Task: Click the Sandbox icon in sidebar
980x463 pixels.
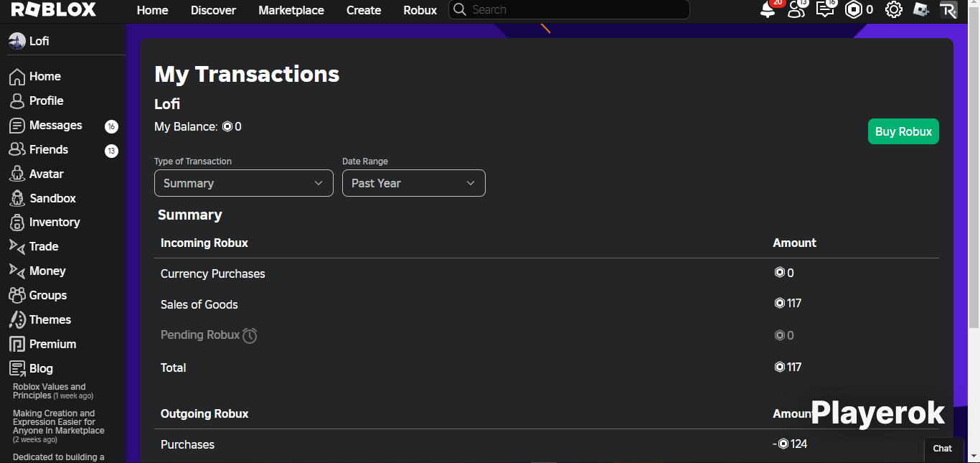Action: tap(17, 198)
